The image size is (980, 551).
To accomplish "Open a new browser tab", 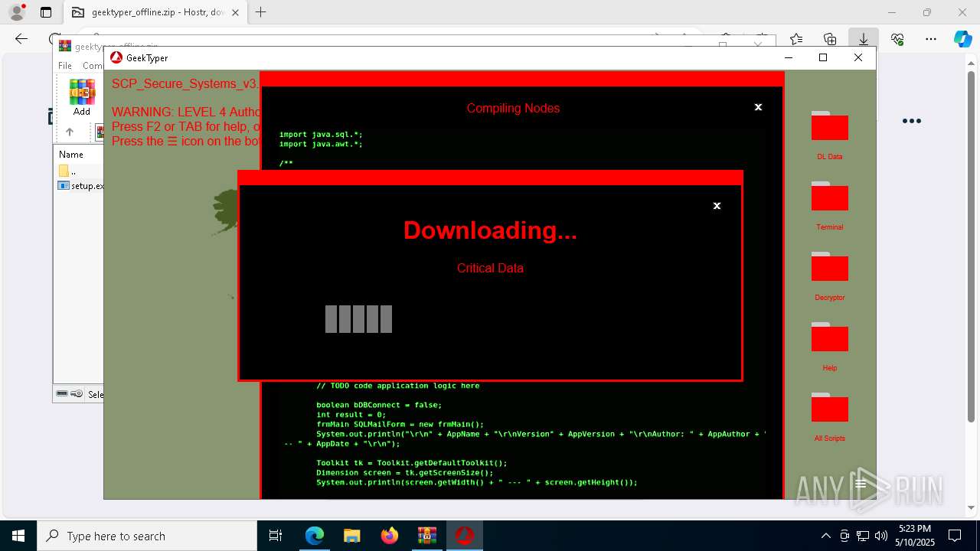I will pos(261,12).
